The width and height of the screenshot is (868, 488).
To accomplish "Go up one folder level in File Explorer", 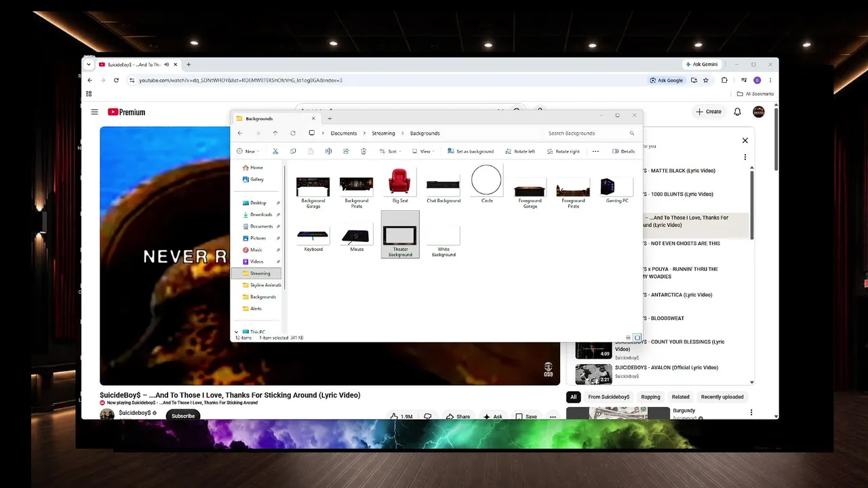I will (275, 133).
